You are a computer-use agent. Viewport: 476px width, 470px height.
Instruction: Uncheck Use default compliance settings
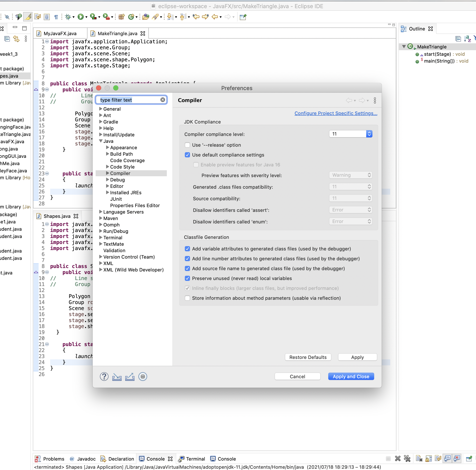(187, 155)
